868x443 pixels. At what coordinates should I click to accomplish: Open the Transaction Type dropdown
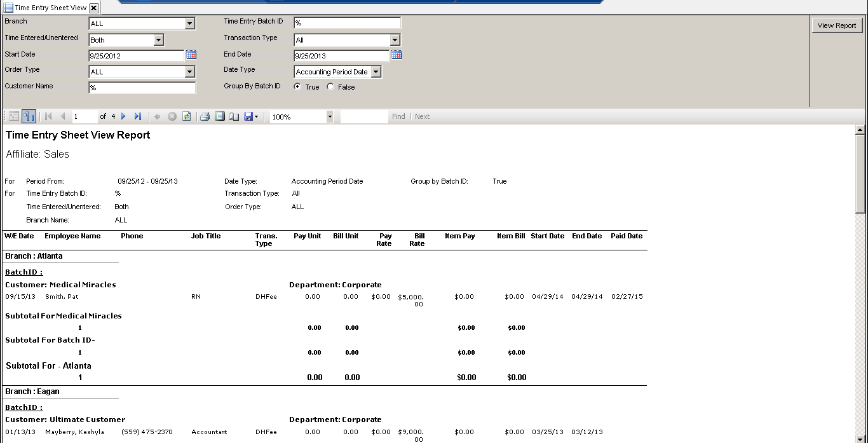tap(395, 40)
